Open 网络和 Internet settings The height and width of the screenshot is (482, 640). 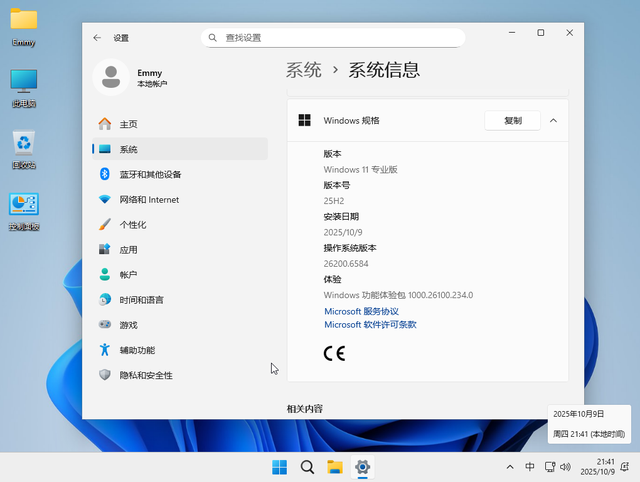(x=149, y=199)
